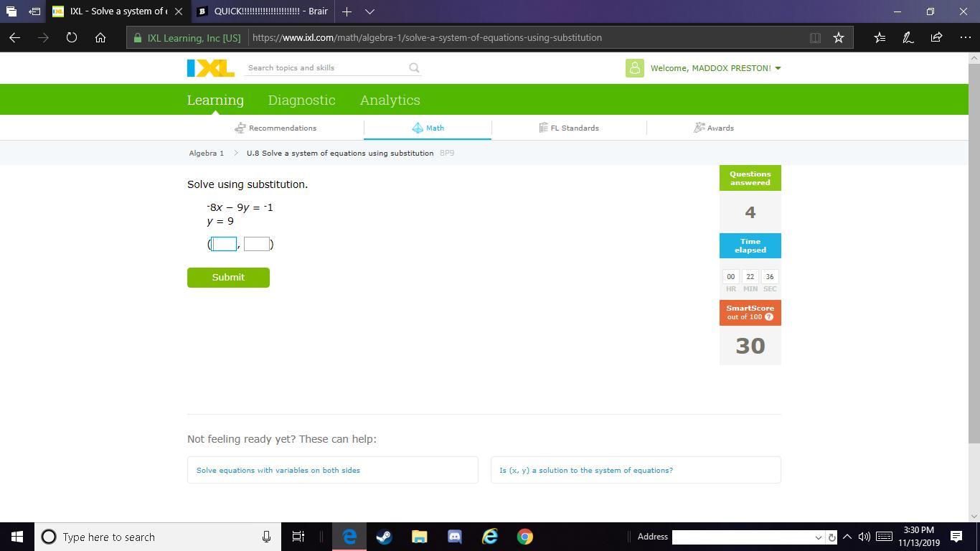Viewport: 980px width, 551px height.
Task: Open tabs you've set aside icon
Action: click(x=11, y=11)
